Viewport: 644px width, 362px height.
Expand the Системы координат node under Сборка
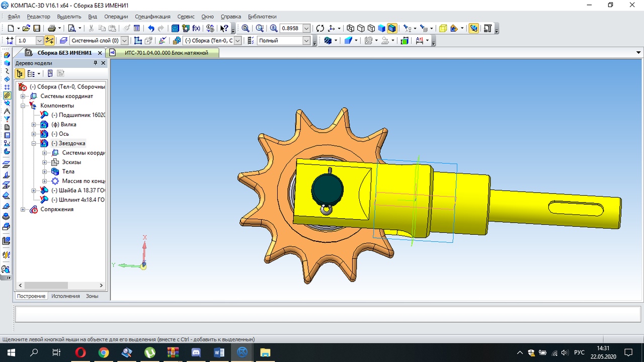[x=23, y=96]
